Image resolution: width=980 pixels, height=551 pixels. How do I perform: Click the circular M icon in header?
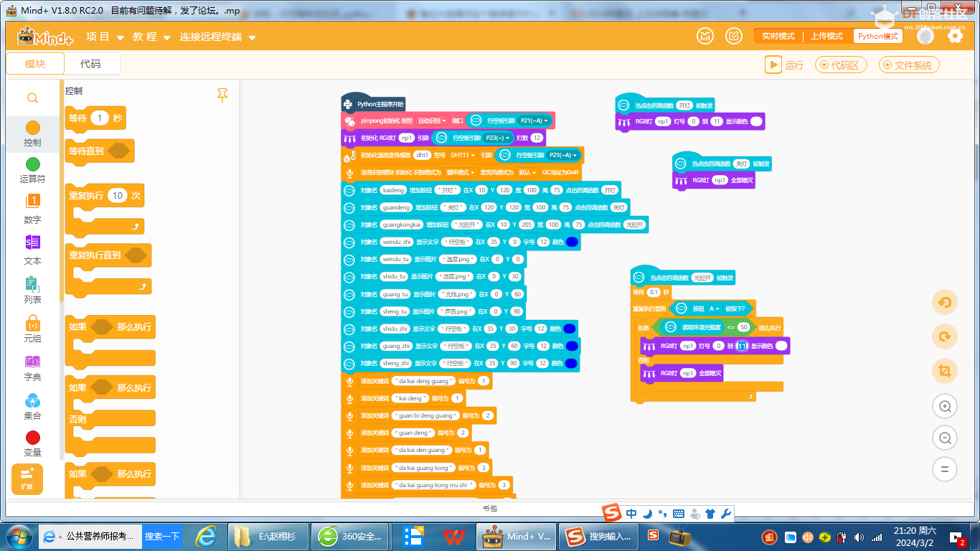[x=706, y=36]
